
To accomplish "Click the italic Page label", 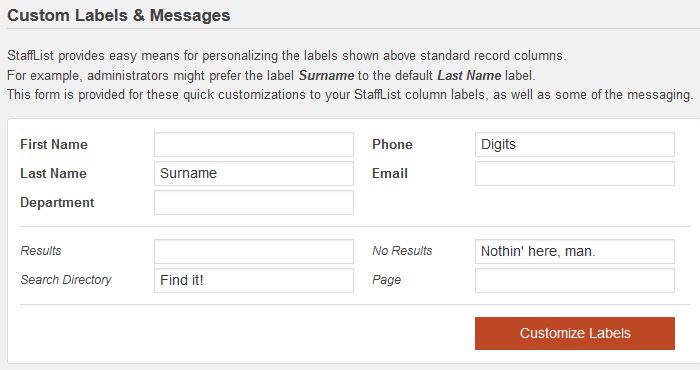I will click(x=387, y=280).
